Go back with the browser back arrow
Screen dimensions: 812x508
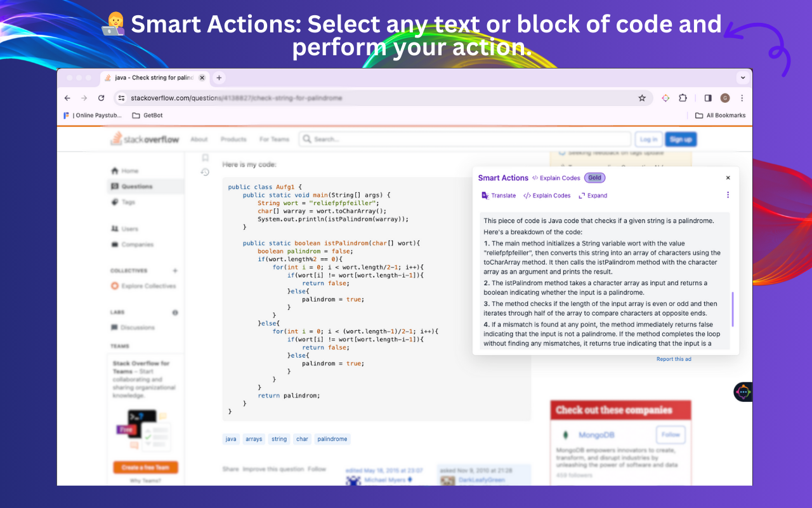[67, 98]
